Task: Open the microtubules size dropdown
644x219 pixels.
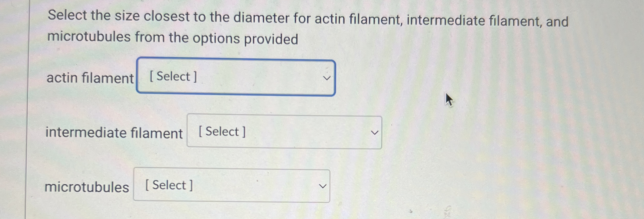Action: tap(231, 185)
